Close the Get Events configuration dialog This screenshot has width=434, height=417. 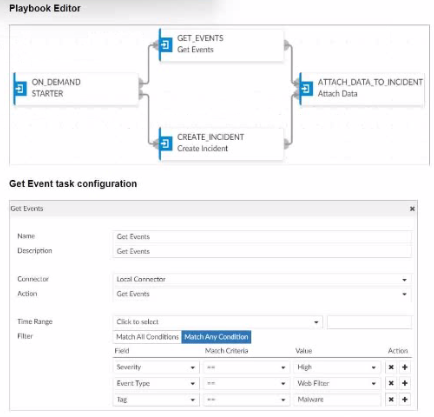click(412, 209)
